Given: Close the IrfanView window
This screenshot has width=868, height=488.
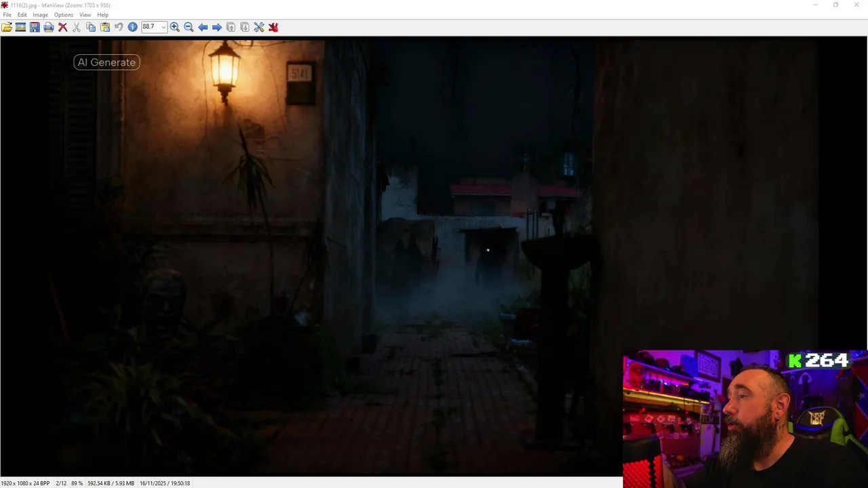Looking at the screenshot, I should coord(856,5).
